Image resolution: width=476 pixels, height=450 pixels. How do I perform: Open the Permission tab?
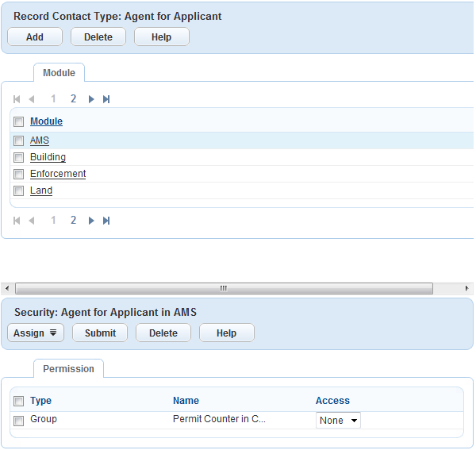pos(68,369)
